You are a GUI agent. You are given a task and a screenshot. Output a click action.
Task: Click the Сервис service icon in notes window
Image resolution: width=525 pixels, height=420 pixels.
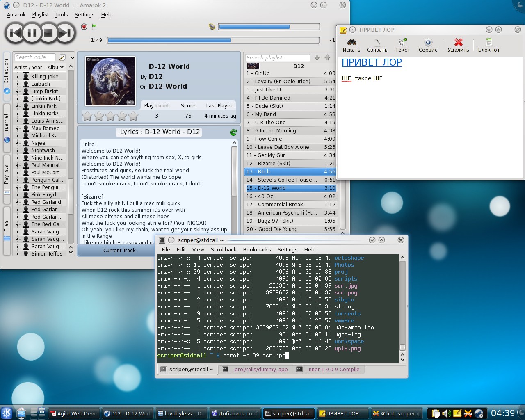[x=428, y=46]
